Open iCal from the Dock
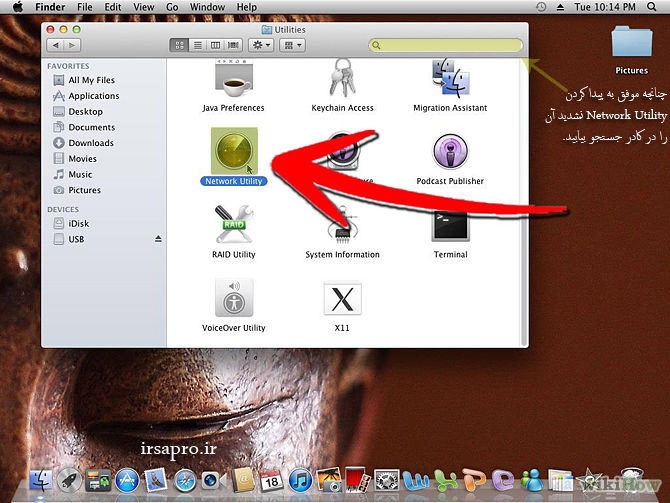This screenshot has width=670, height=503. point(271,480)
